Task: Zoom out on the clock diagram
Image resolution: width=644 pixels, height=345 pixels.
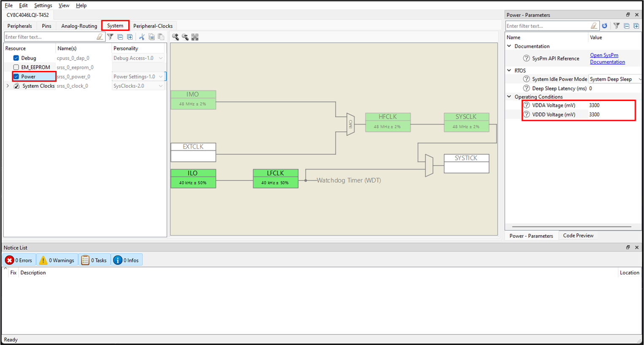Action: point(185,37)
